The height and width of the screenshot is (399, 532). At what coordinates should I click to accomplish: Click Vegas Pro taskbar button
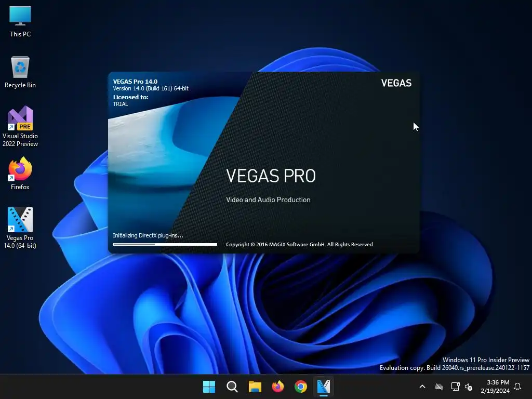tap(323, 387)
